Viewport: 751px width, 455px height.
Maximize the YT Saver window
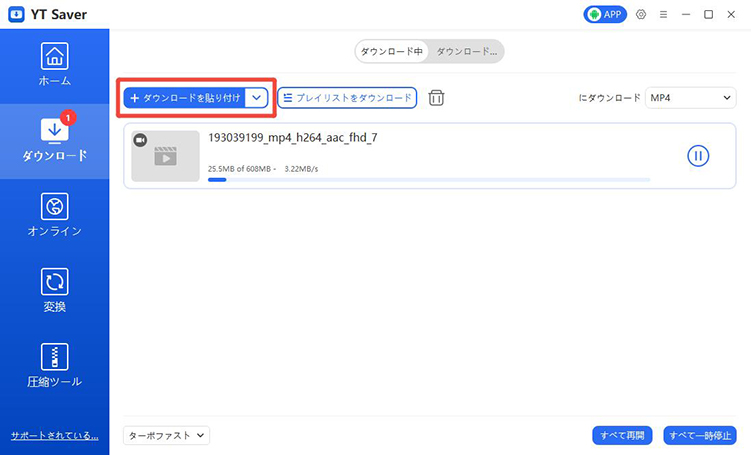[708, 14]
